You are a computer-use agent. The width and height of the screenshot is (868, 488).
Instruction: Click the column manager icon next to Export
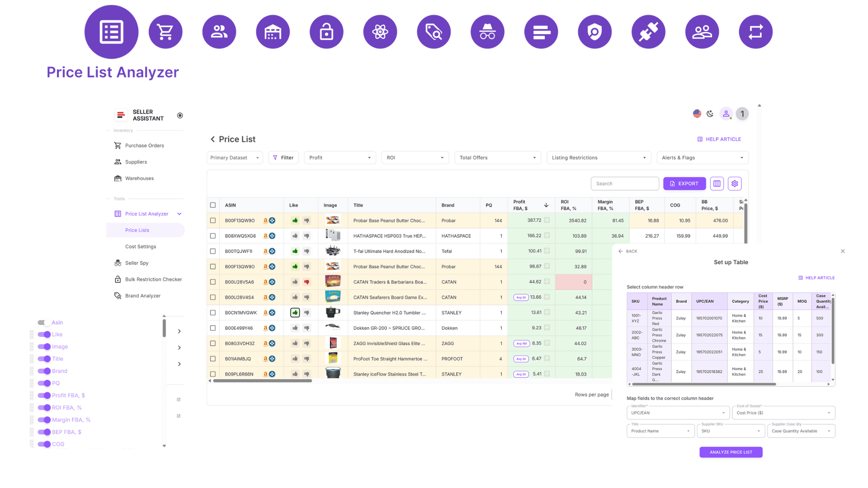point(717,183)
